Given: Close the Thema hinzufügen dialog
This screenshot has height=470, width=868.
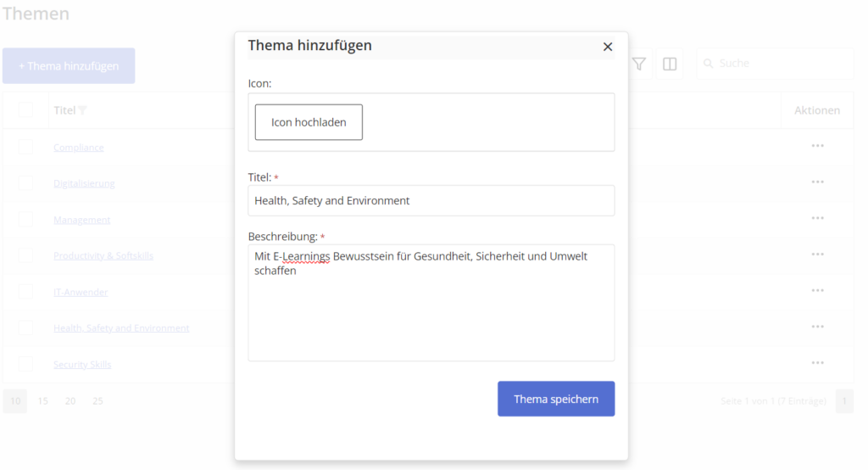Looking at the screenshot, I should click(607, 48).
